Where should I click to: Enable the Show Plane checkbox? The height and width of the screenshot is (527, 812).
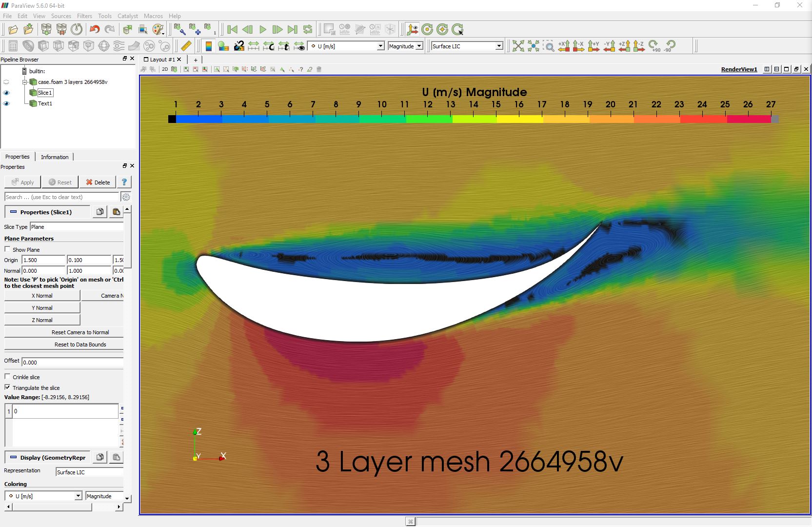(7, 249)
